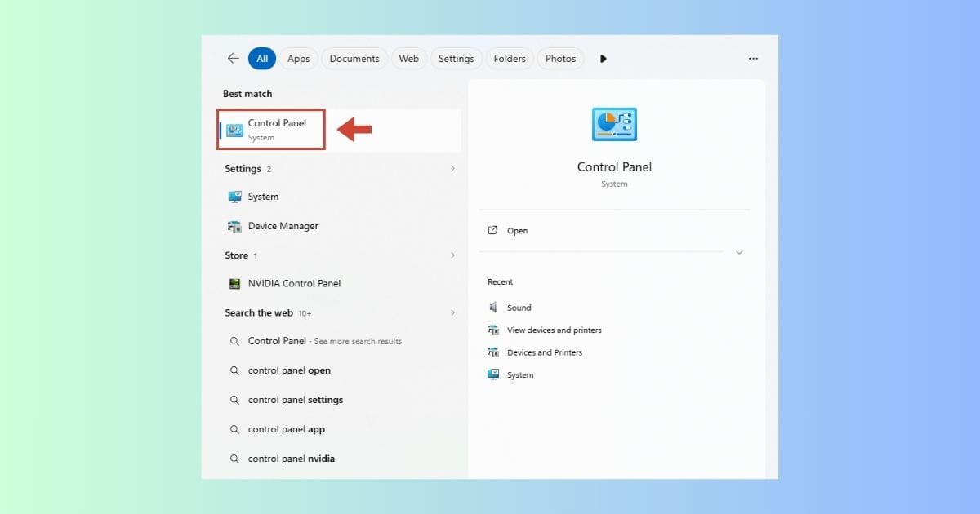The height and width of the screenshot is (514, 980).
Task: Click the monitor icon beside recent System
Action: click(492, 374)
